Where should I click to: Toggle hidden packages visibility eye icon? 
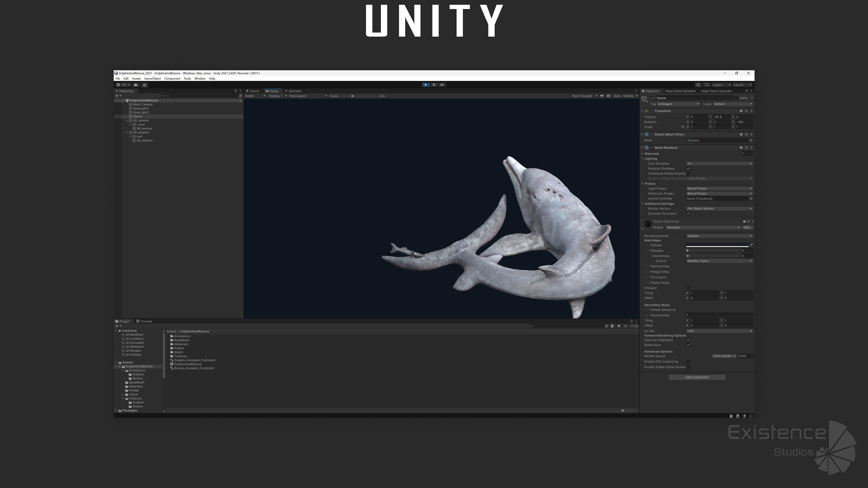tap(634, 326)
